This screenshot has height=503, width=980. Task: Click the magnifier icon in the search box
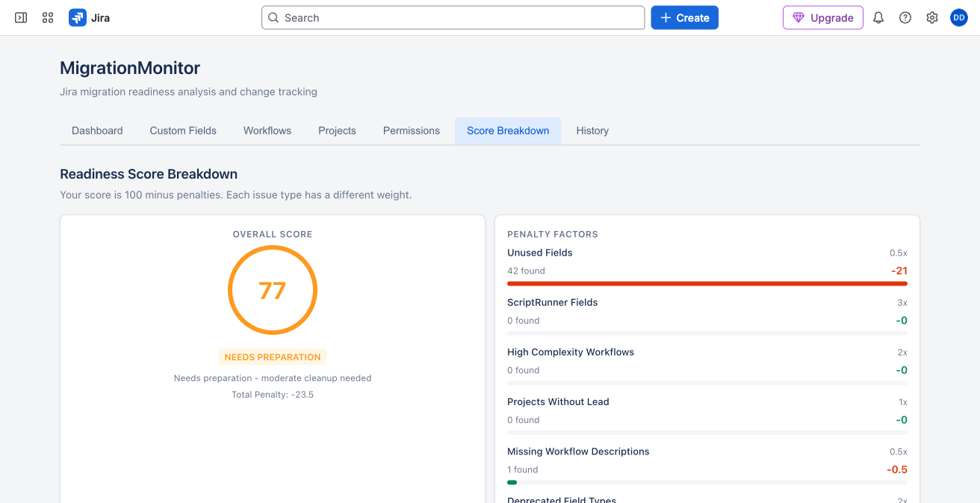273,17
